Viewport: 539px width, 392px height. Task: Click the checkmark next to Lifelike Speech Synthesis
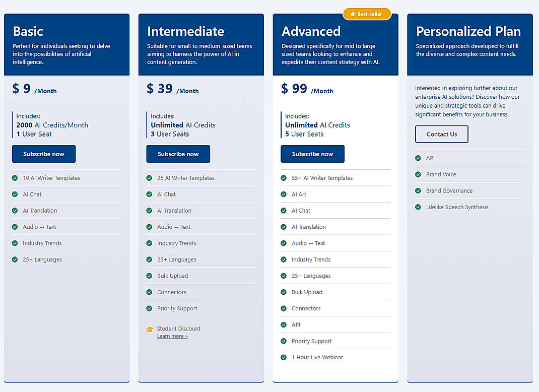tap(418, 207)
